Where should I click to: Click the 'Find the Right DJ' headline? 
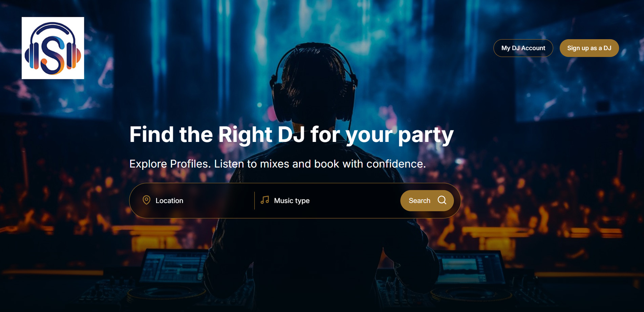[291, 134]
